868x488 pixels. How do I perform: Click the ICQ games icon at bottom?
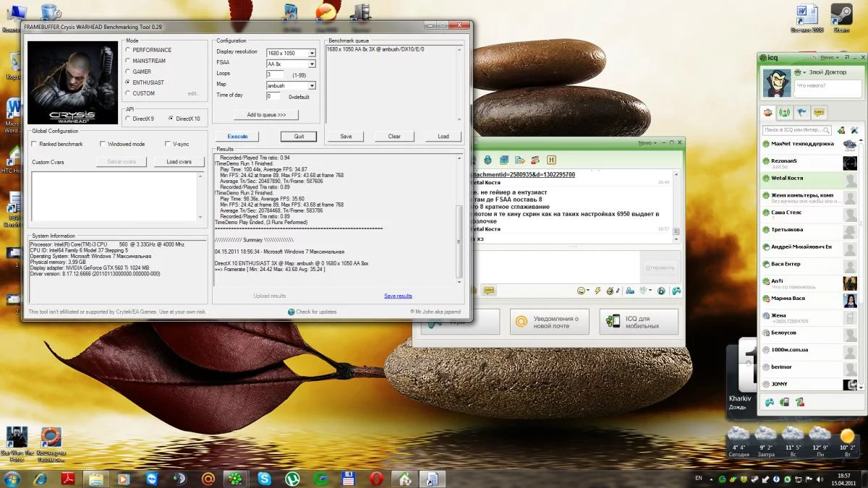770,402
